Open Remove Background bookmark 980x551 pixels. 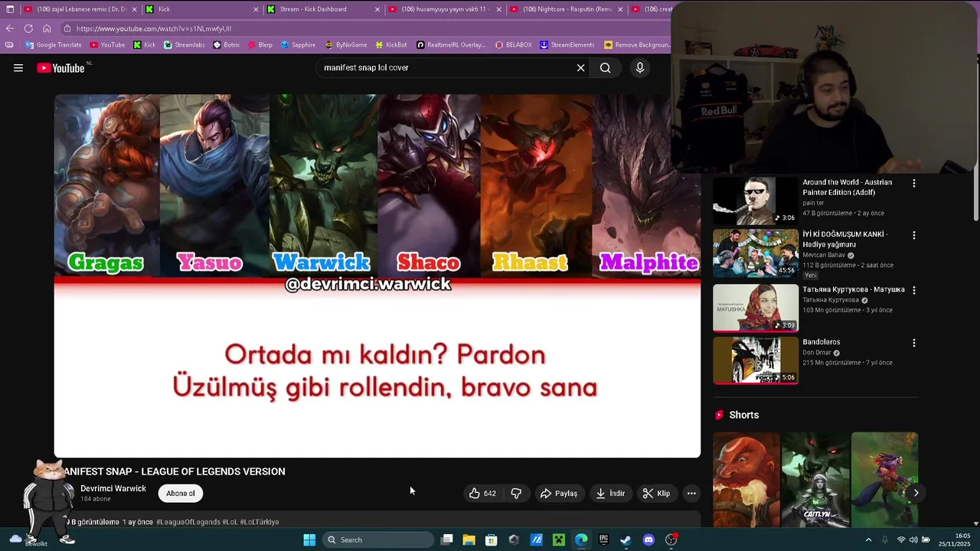[637, 45]
